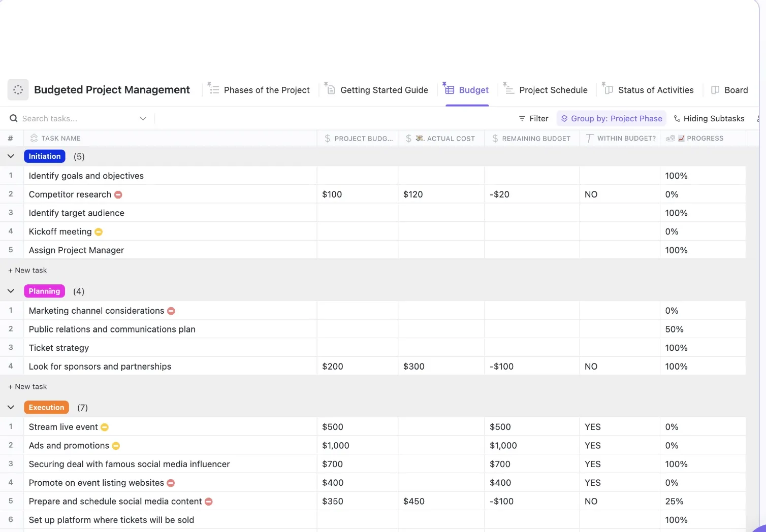
Task: Click the Remaining Budget dollar icon
Action: coord(495,138)
